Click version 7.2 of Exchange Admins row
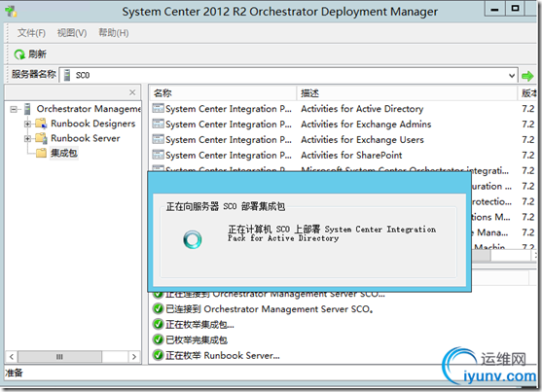The image size is (542, 392). [528, 125]
